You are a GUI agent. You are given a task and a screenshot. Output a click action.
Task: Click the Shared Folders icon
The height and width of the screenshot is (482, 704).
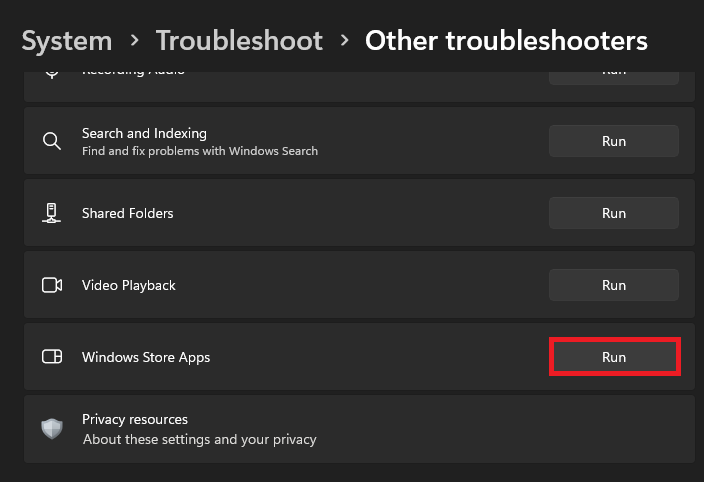(52, 213)
